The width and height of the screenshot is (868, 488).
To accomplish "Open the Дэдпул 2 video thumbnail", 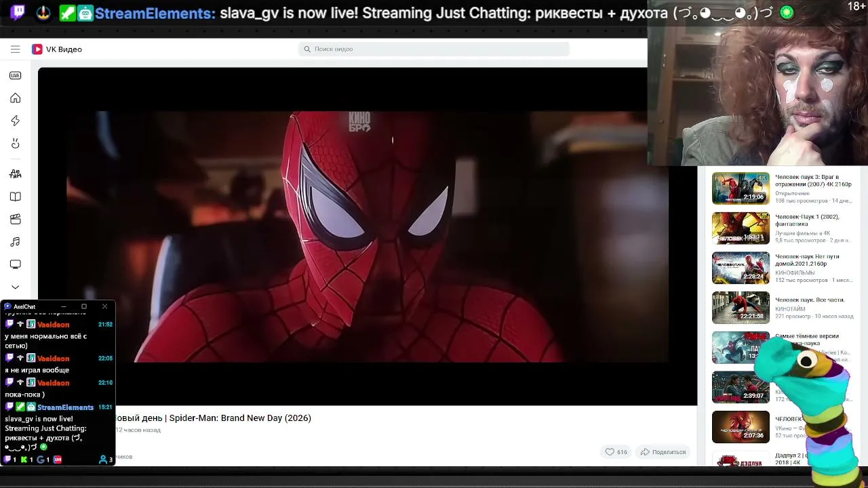I will click(x=741, y=458).
